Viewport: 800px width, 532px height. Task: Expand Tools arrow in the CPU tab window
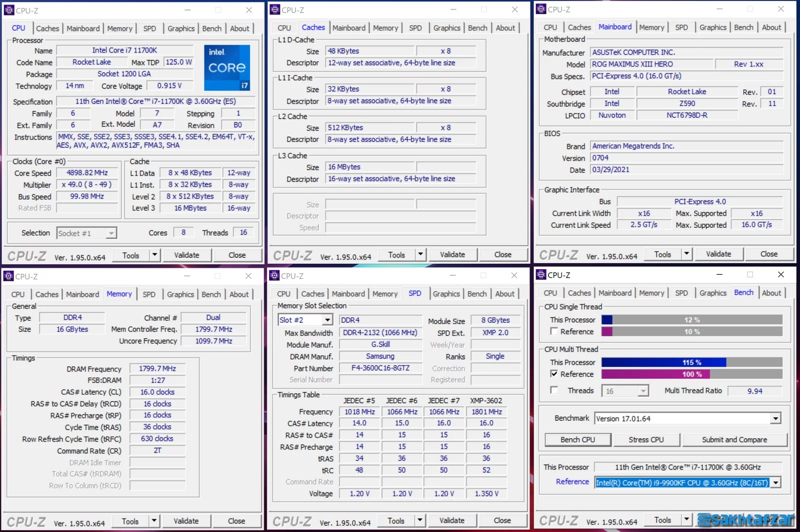154,255
